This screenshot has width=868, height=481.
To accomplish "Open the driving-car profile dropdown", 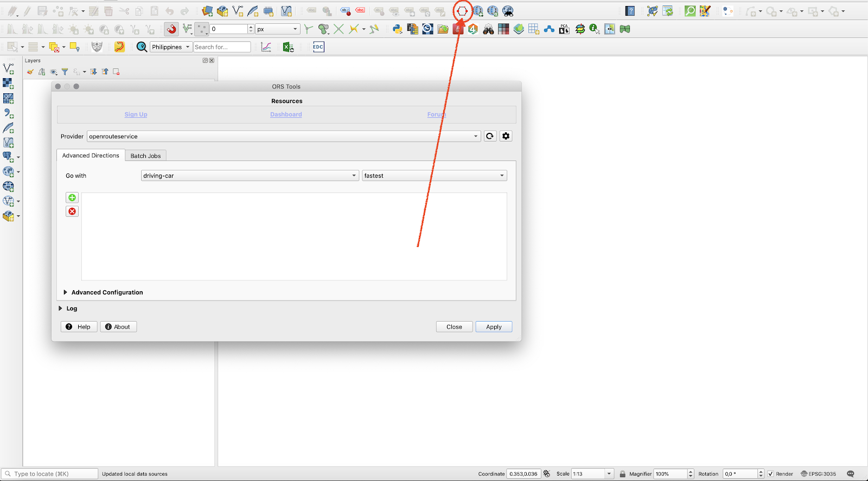I will pyautogui.click(x=250, y=176).
